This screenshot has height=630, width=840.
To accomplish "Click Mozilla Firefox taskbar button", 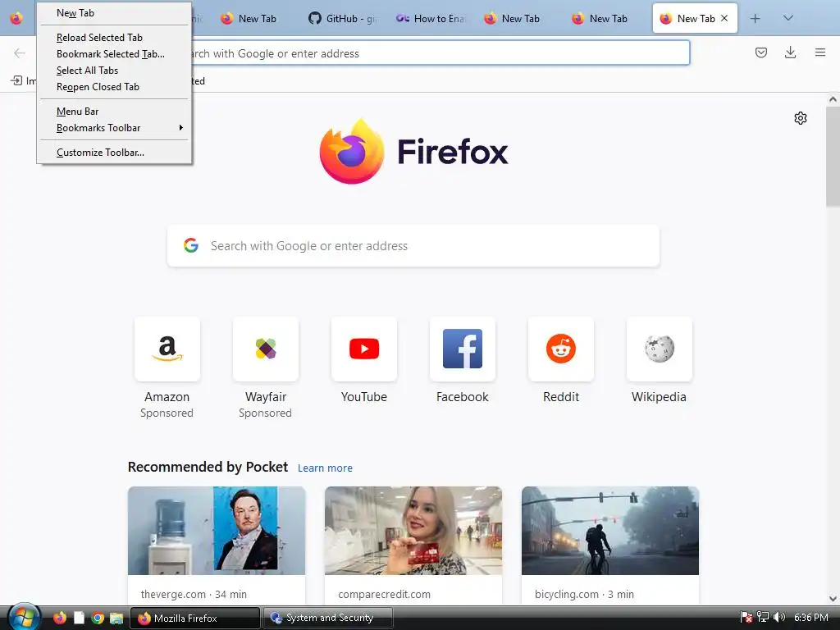I will point(195,619).
